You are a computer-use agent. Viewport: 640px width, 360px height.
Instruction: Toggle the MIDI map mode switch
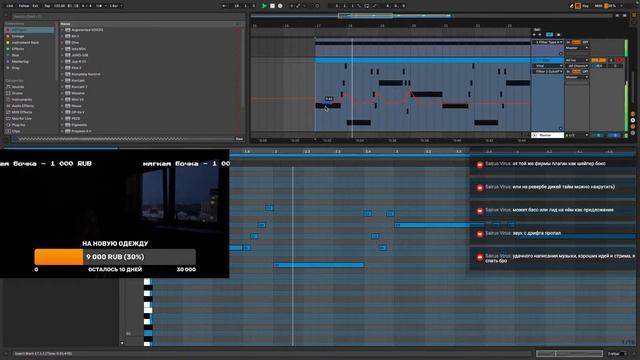598,6
